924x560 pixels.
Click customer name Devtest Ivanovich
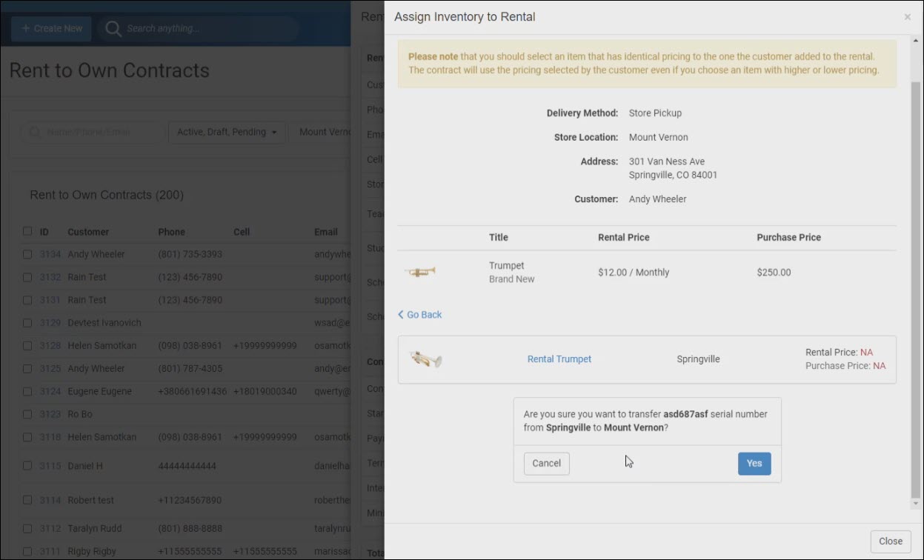[x=104, y=323]
